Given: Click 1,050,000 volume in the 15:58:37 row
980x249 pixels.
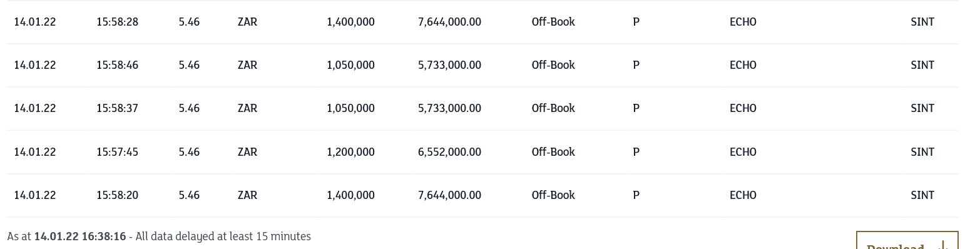Looking at the screenshot, I should tap(350, 108).
